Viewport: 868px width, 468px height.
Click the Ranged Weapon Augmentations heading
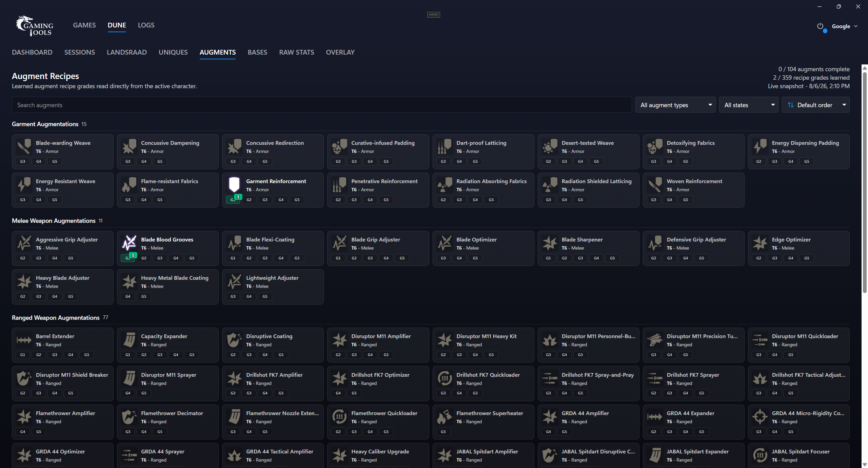(x=56, y=317)
